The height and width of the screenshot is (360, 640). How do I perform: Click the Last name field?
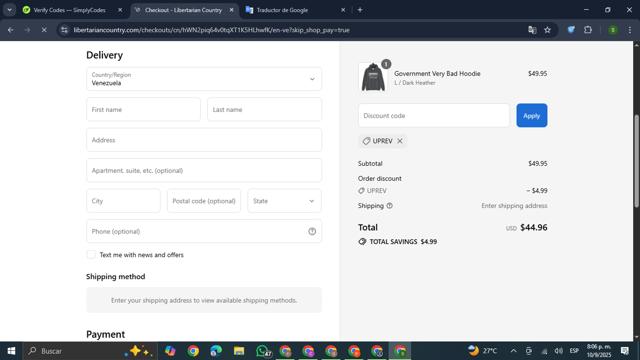(264, 109)
